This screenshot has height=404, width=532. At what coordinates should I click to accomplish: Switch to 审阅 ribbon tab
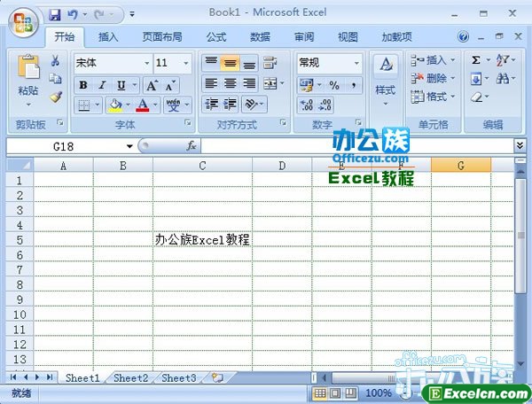(303, 37)
